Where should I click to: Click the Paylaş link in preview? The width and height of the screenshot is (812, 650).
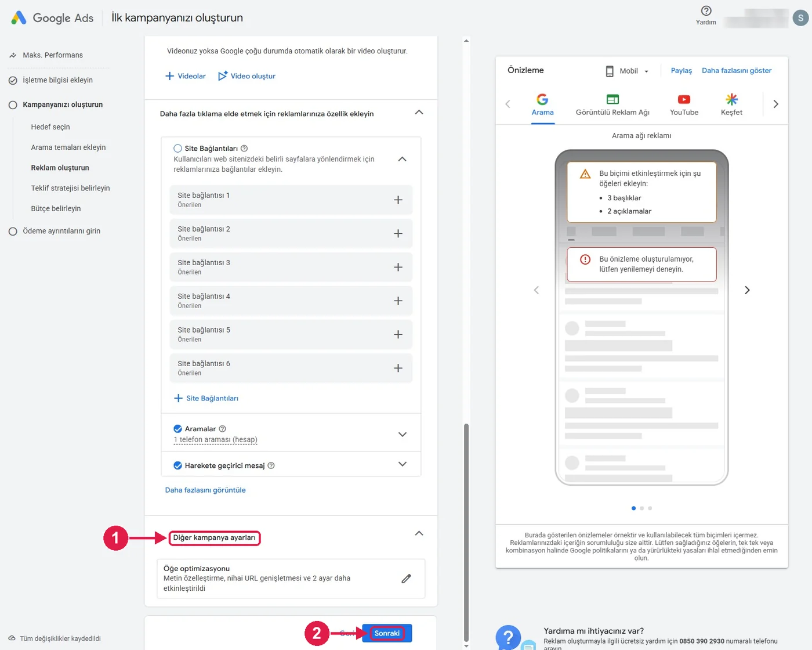tap(681, 71)
